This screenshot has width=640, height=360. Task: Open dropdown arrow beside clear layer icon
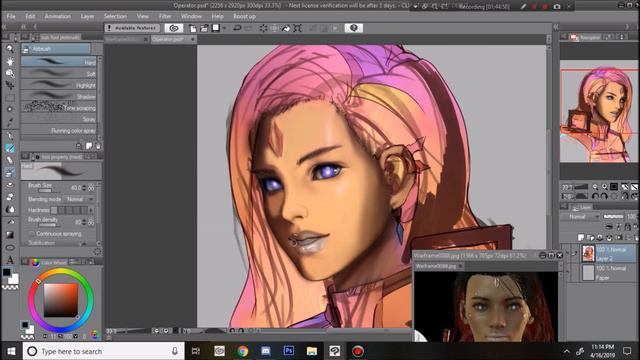click(x=225, y=28)
